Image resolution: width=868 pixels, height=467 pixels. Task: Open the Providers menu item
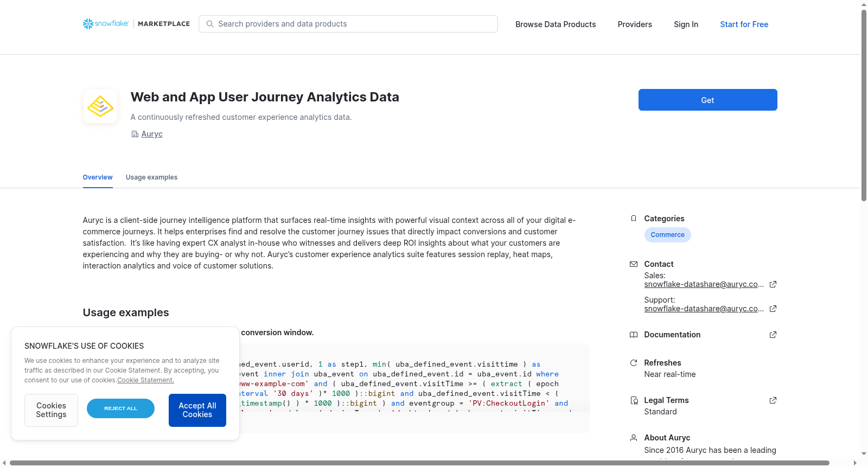click(635, 24)
